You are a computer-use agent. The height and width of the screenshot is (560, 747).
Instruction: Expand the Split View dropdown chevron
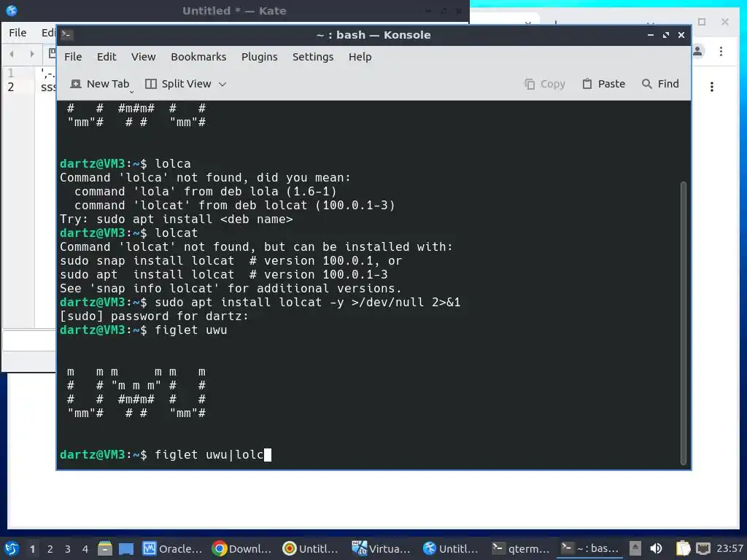click(222, 85)
